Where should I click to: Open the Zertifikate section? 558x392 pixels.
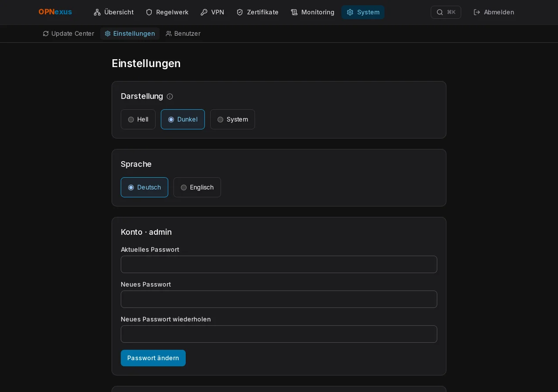[257, 12]
